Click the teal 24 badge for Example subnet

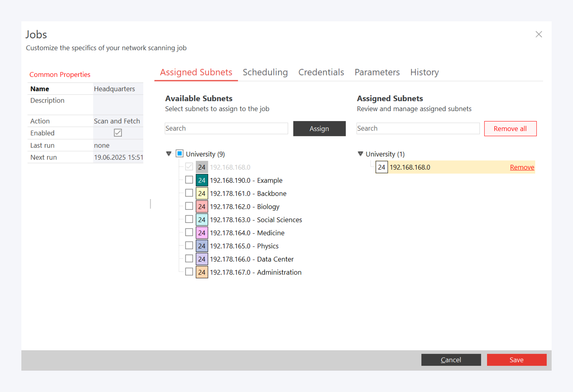point(202,180)
